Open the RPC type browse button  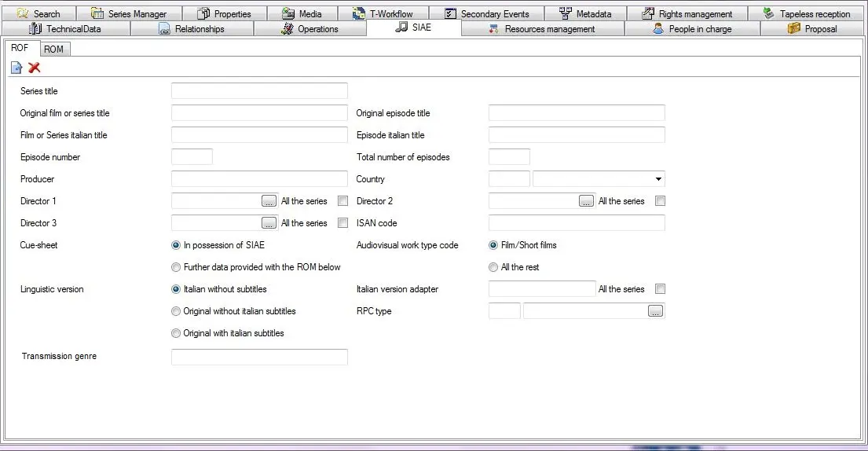click(x=656, y=311)
